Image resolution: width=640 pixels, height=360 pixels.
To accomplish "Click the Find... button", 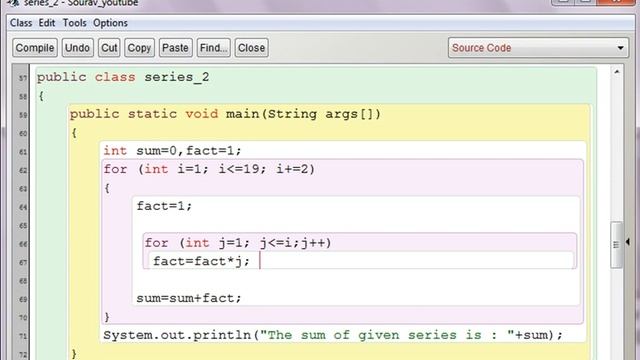I will pos(213,48).
